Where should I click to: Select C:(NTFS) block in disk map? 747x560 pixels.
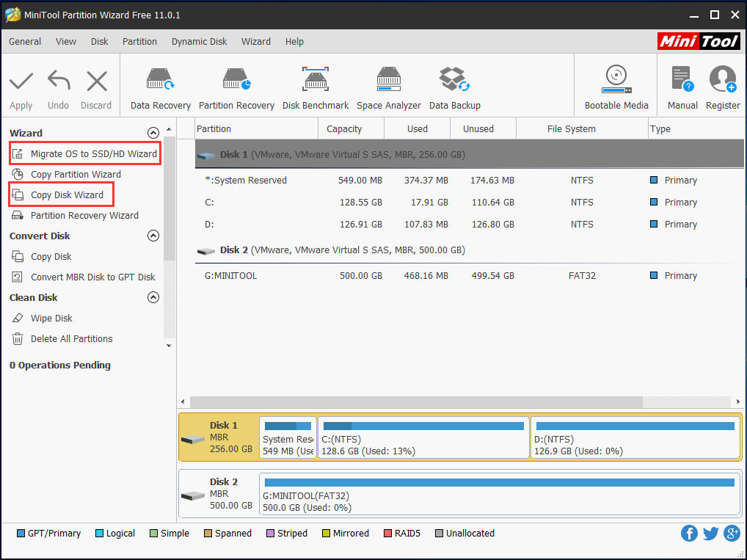coord(423,437)
